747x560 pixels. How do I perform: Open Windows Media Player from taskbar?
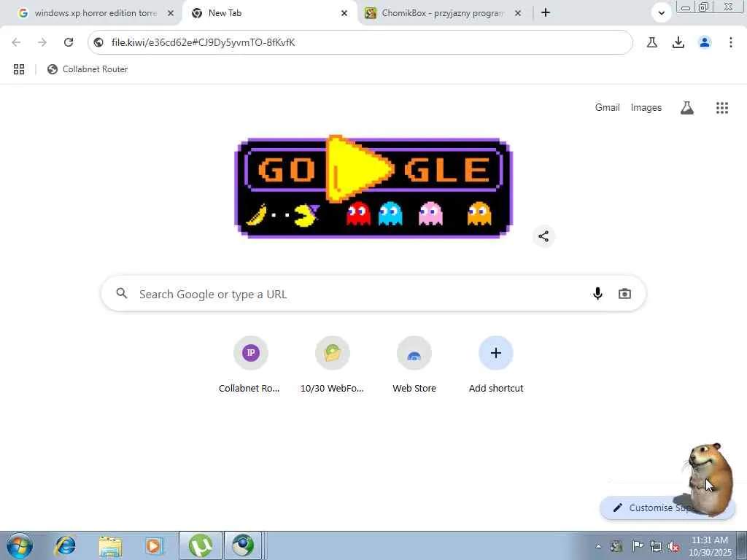click(154, 545)
